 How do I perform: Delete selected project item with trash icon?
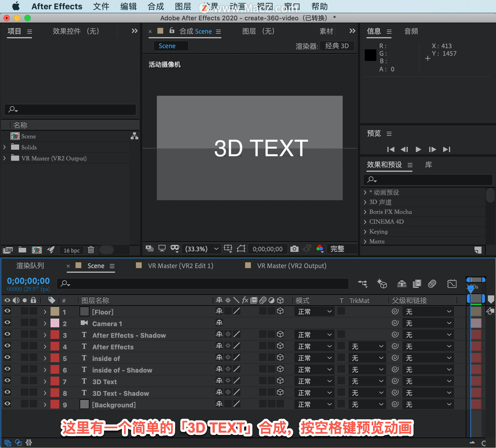[91, 250]
